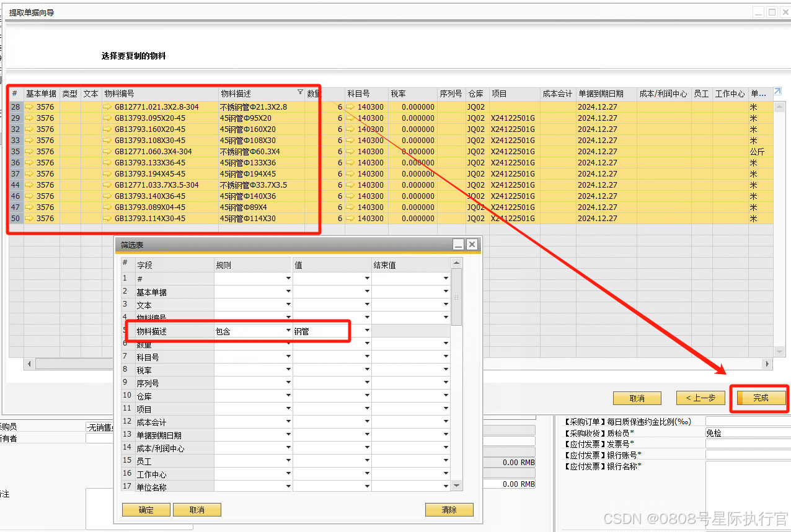Viewport: 791px width, 532px height.
Task: Open 规则 dropdown for 物料描述 row
Action: pos(288,331)
